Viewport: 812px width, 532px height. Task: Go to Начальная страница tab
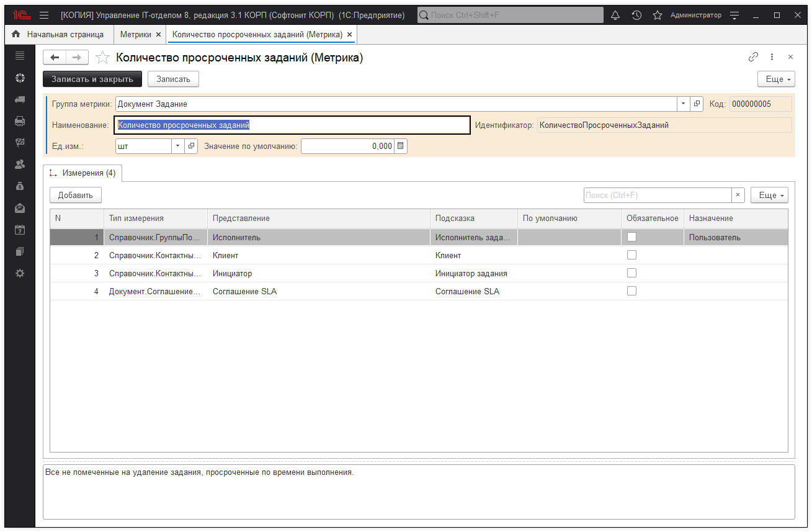click(59, 35)
